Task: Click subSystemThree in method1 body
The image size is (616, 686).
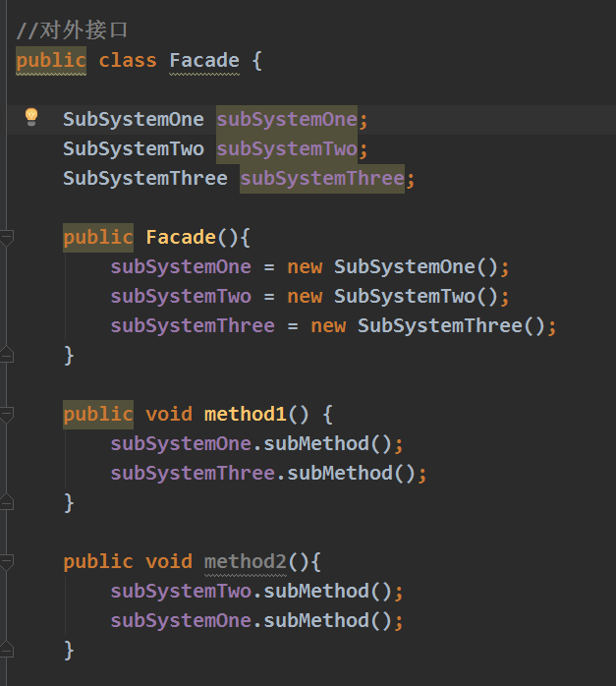Action: point(193,474)
